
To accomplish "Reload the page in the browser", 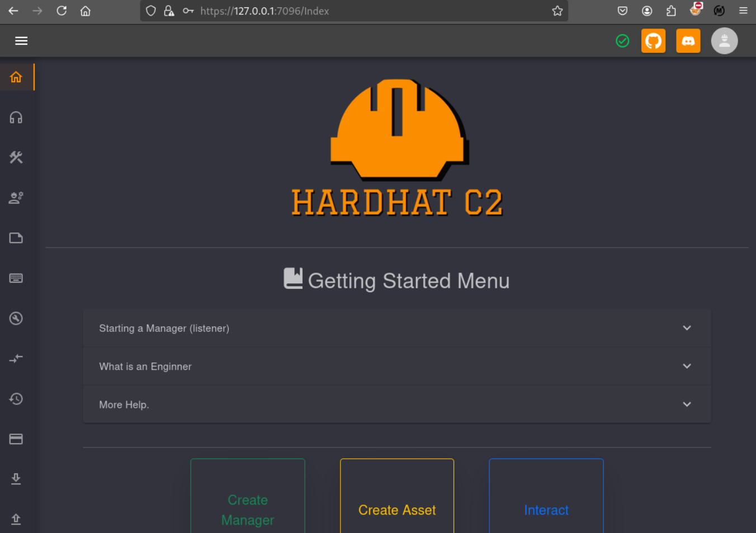I will [x=62, y=11].
